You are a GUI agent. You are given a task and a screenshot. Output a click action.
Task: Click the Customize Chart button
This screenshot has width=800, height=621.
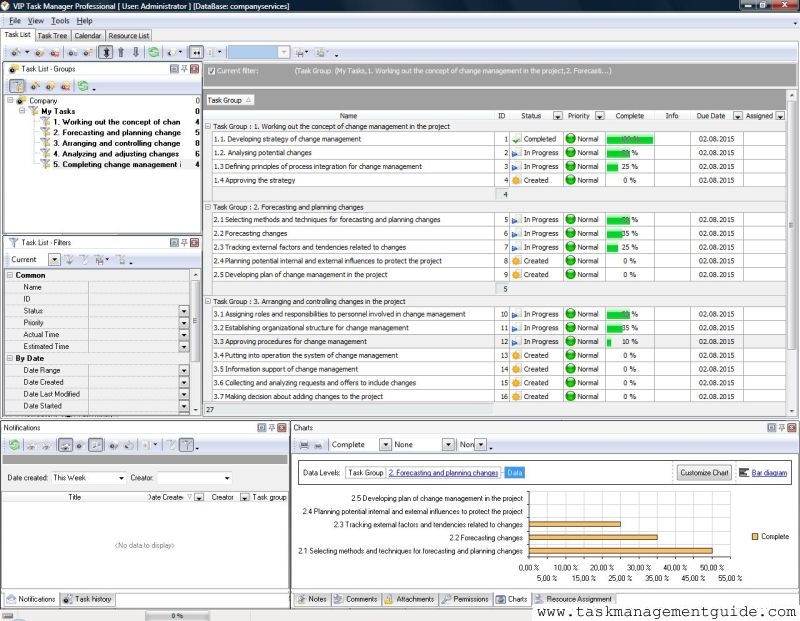point(704,473)
